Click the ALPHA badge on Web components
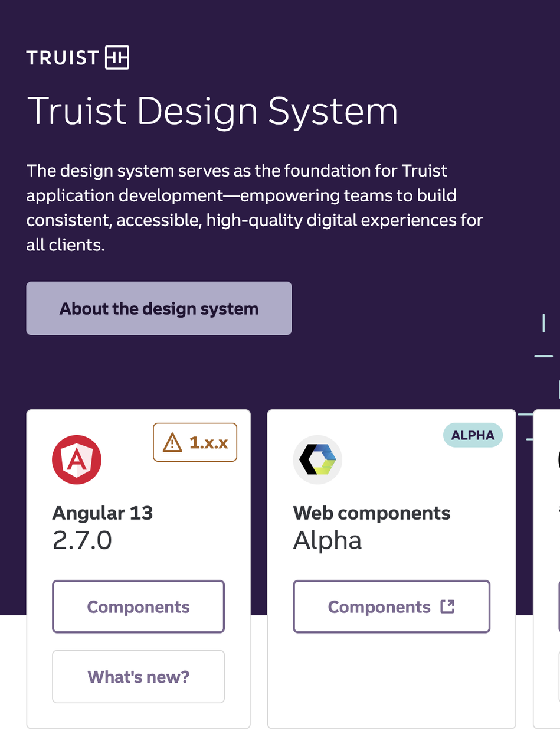The width and height of the screenshot is (560, 747). pyautogui.click(x=473, y=435)
